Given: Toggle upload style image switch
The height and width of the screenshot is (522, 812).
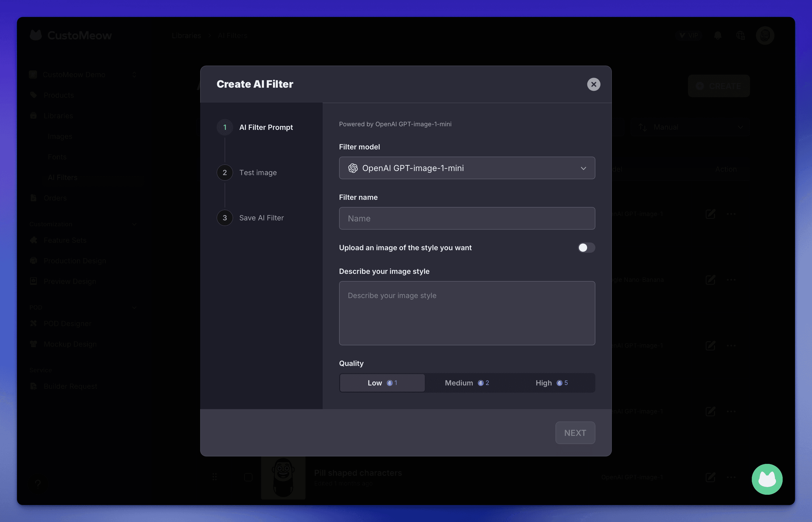Looking at the screenshot, I should [x=586, y=248].
